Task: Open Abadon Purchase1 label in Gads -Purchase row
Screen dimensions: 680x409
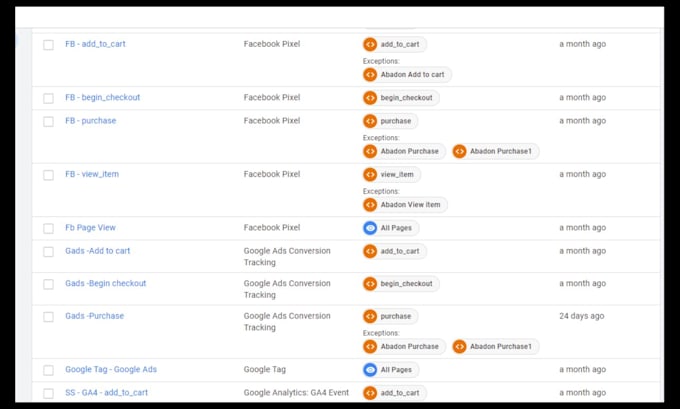Action: 500,347
